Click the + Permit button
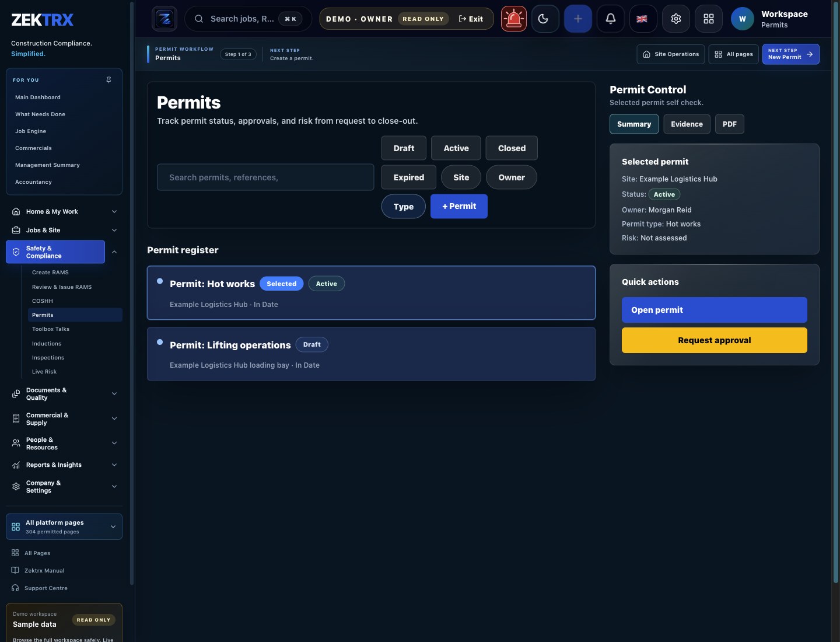The height and width of the screenshot is (642, 840). tap(459, 207)
